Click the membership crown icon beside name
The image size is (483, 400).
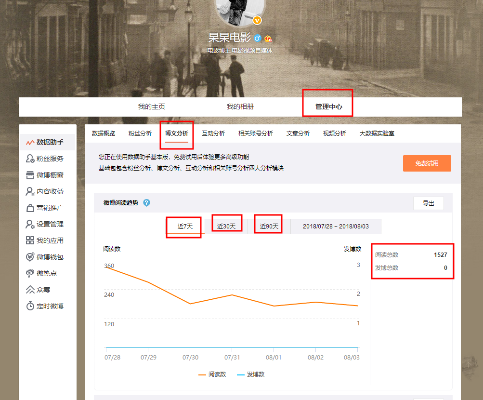tap(268, 39)
